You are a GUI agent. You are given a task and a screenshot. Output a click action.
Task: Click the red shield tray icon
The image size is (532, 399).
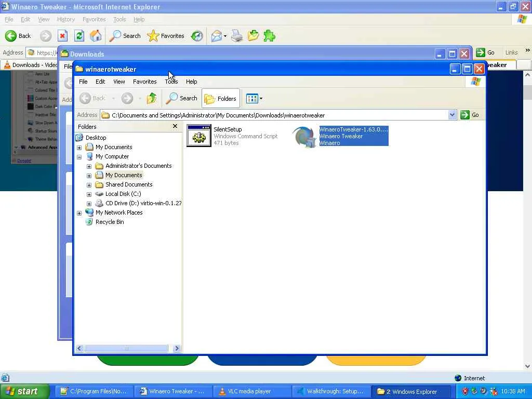[465, 391]
